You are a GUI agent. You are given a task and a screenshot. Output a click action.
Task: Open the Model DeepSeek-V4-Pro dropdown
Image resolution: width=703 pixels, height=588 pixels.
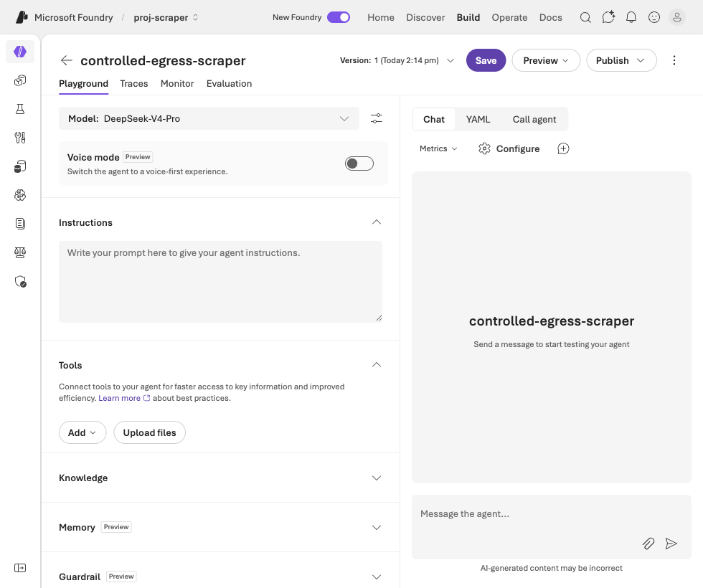[x=209, y=118]
